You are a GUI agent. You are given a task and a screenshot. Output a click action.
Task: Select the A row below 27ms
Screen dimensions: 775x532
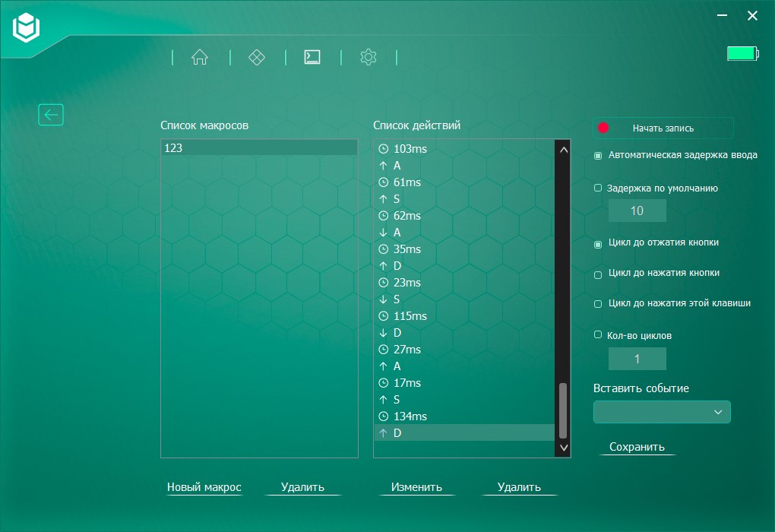[464, 366]
